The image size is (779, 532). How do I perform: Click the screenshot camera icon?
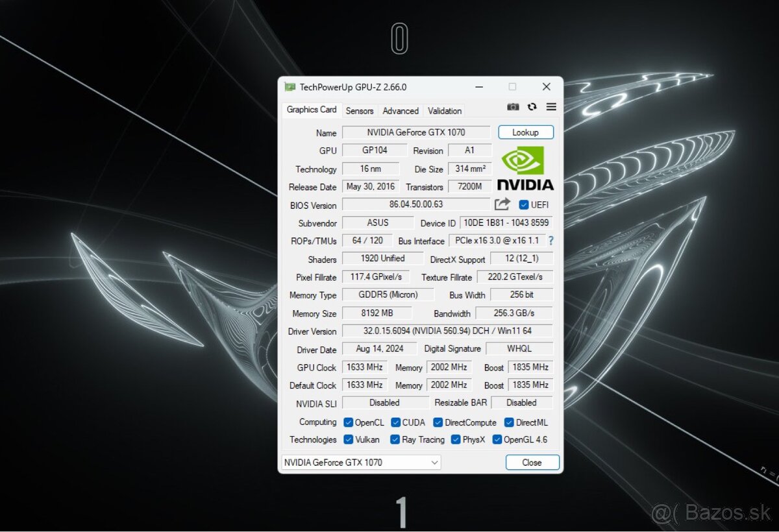point(513,107)
